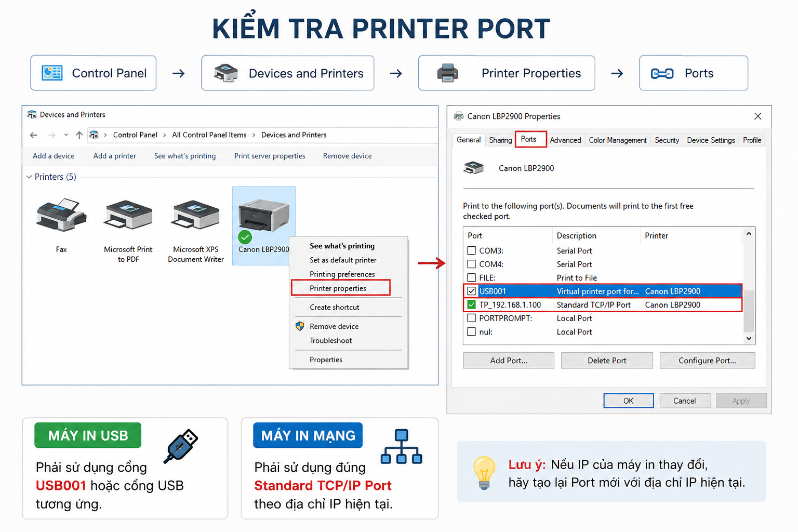Select the Canon LBP2900 printer icon
This screenshot has height=532, width=798.
click(x=263, y=215)
